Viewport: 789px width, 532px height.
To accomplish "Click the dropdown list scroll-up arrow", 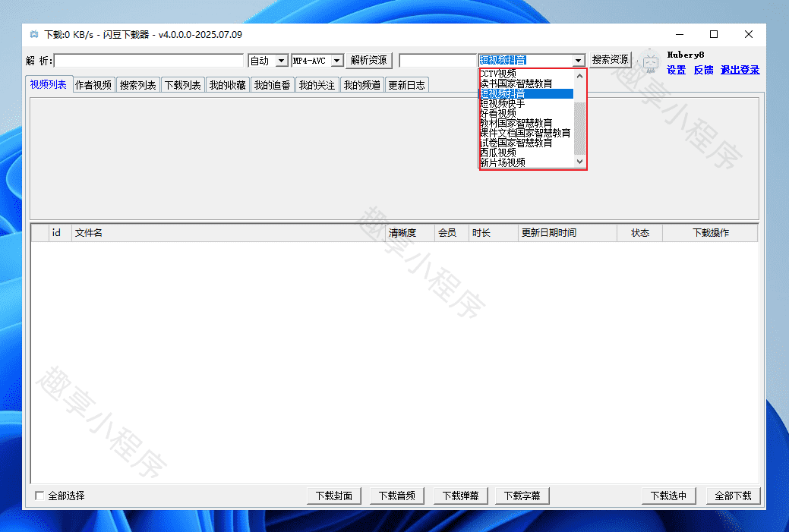I will (579, 76).
